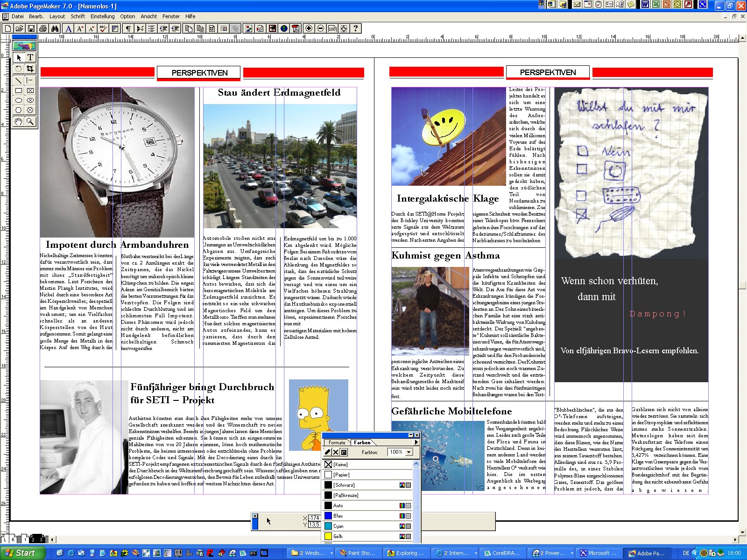Image resolution: width=747 pixels, height=560 pixels.
Task: Switch to CorelDRA... taskbar window
Action: click(x=502, y=553)
